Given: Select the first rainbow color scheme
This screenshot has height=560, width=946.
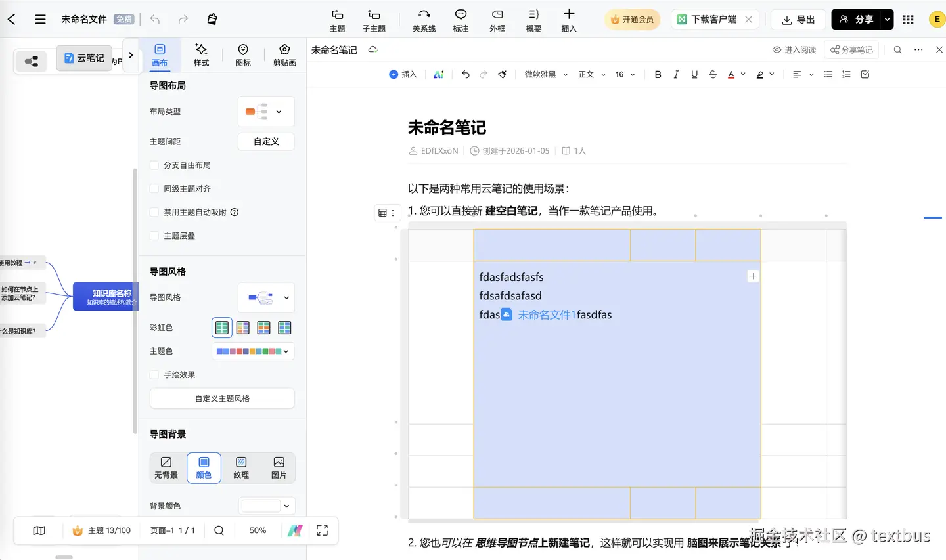Looking at the screenshot, I should pos(222,328).
